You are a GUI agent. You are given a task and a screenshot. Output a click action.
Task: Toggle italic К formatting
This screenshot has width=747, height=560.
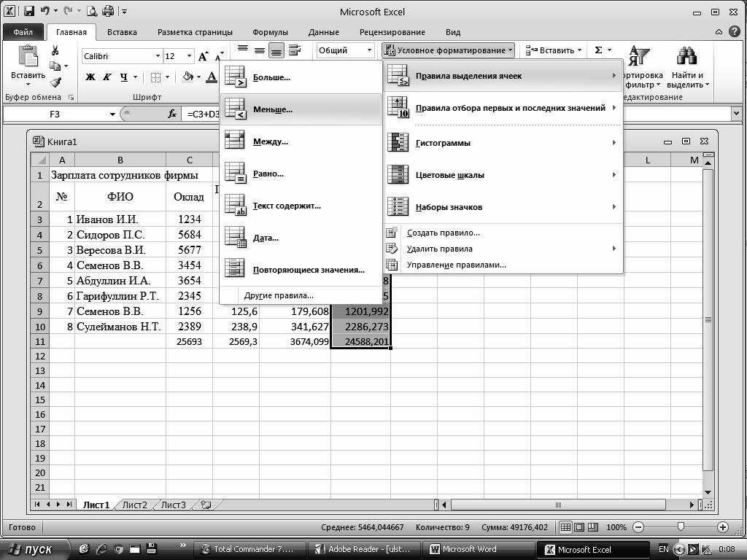point(107,77)
